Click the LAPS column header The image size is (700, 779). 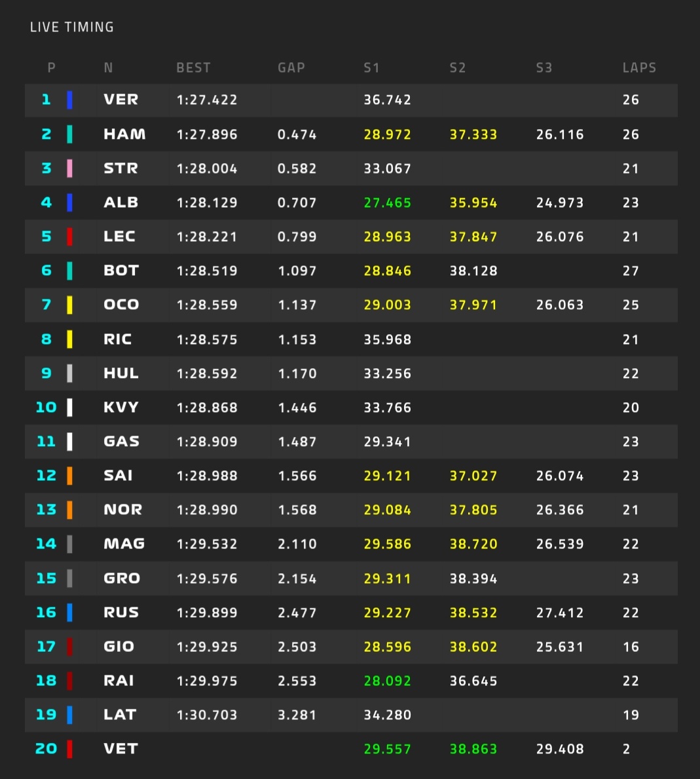[x=640, y=67]
